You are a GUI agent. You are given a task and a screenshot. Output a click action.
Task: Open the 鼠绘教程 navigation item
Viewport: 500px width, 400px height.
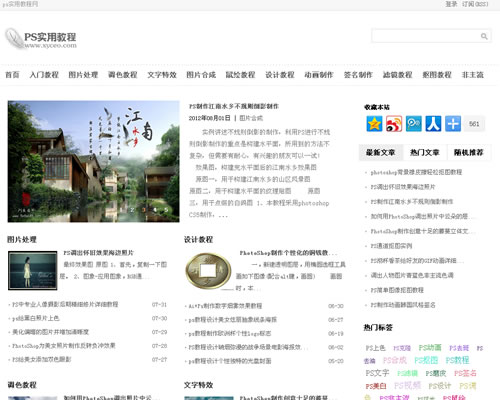tap(240, 75)
